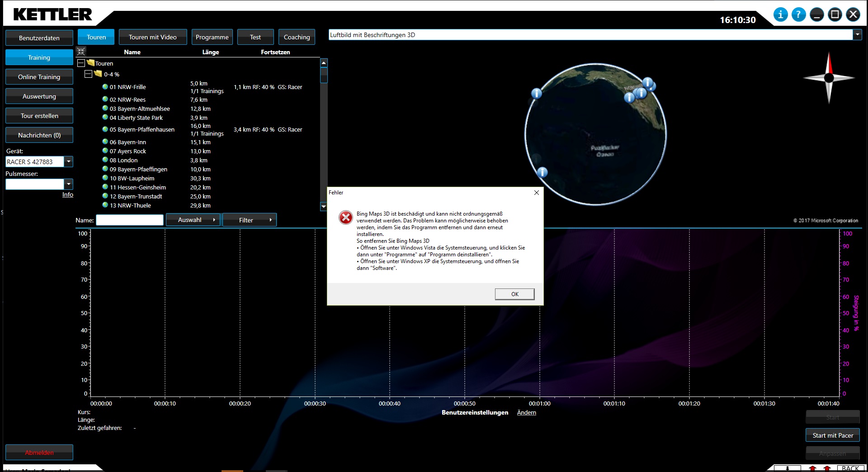The height and width of the screenshot is (472, 868).
Task: Collapse the 0-4 % folder node
Action: coord(89,74)
